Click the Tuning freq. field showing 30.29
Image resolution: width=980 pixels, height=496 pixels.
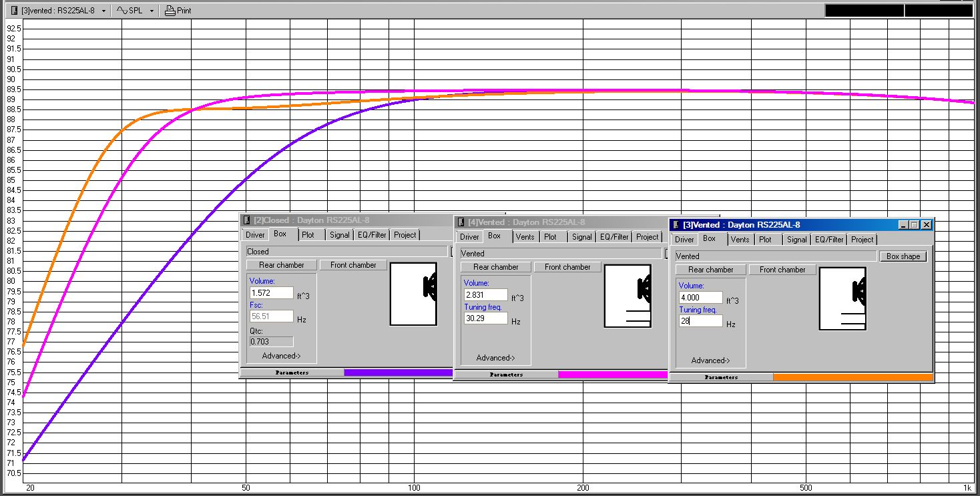[485, 318]
